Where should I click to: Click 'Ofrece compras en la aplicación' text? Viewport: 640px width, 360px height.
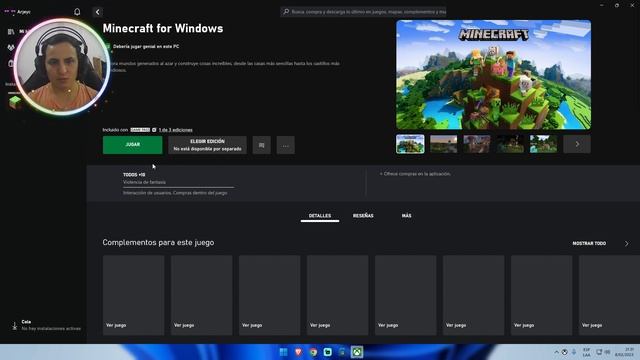coord(416,174)
